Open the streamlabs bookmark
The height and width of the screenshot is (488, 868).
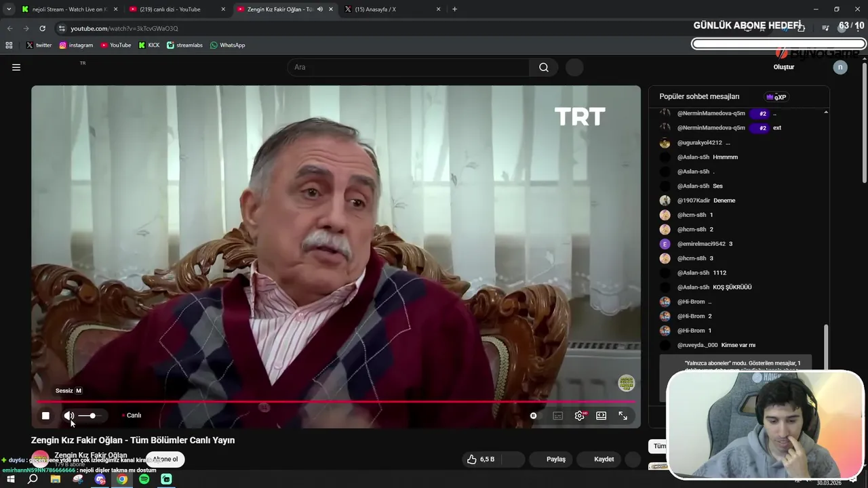[184, 45]
